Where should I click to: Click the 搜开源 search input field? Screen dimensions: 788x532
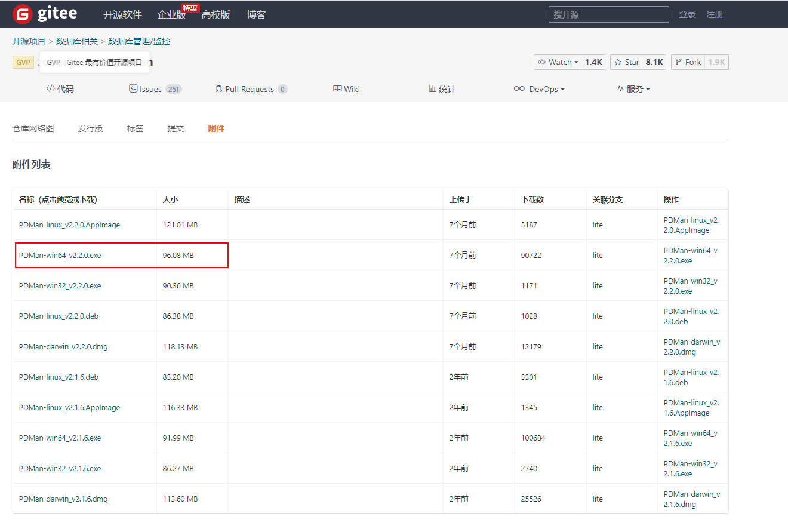coord(608,14)
